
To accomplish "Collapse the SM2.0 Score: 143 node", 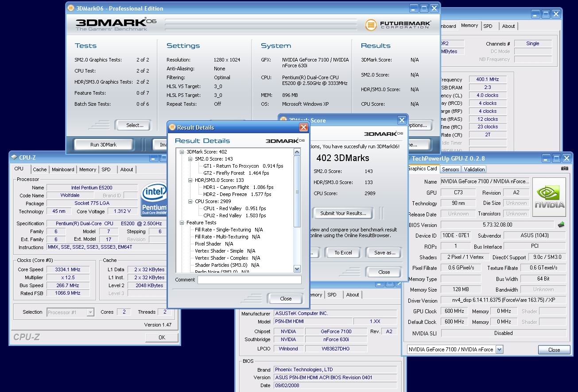I will [190, 159].
